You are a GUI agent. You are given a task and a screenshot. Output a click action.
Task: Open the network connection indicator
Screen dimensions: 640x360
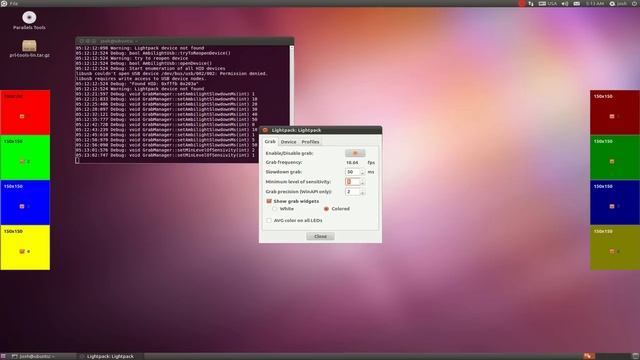pyautogui.click(x=531, y=3)
